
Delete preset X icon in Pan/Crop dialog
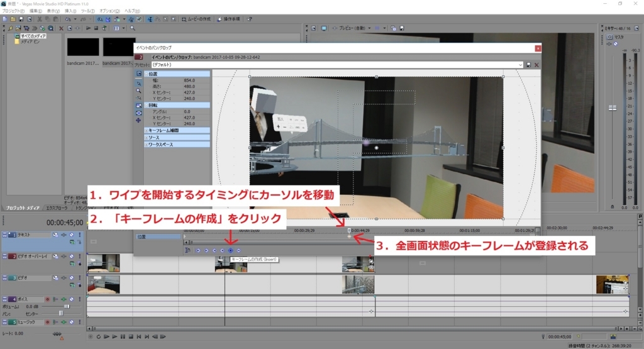click(536, 65)
